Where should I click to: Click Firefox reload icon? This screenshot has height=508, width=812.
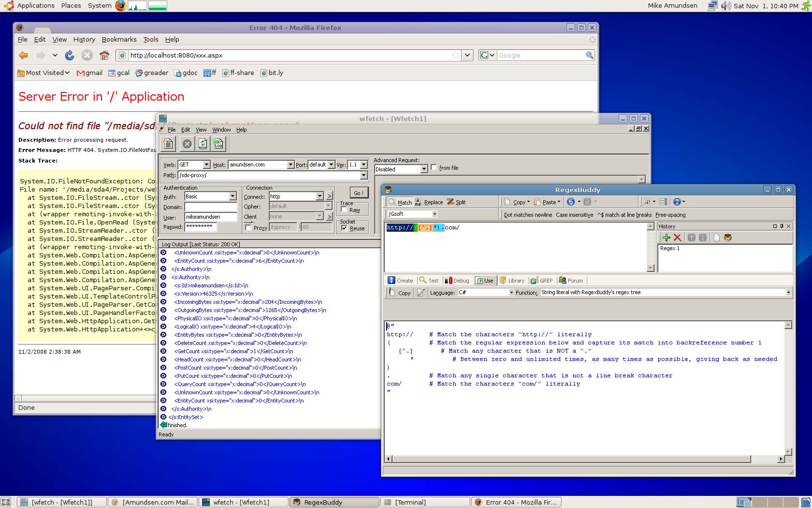pos(70,55)
